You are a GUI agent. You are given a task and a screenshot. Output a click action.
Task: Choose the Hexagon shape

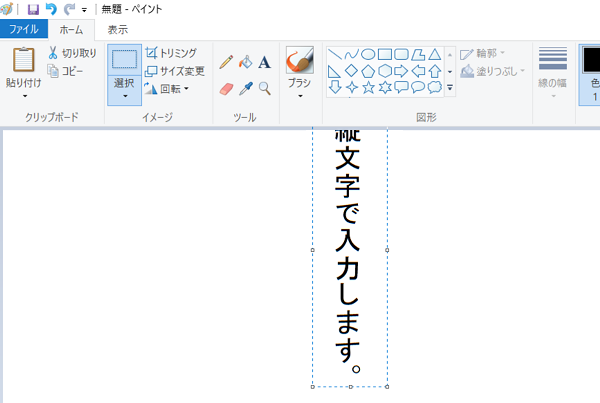pyautogui.click(x=385, y=71)
